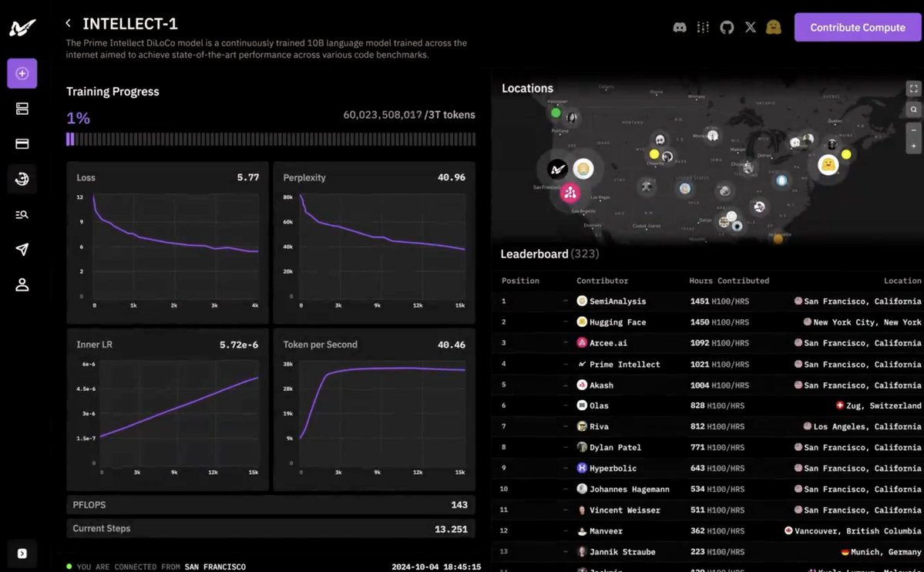Click the Perplexity value 40.96
Image resolution: width=924 pixels, height=572 pixels.
[x=452, y=177]
